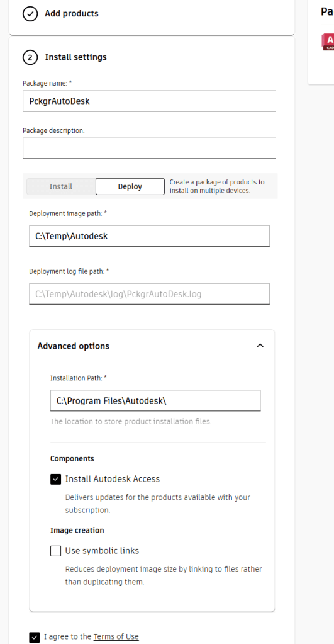Click the Add products checkmark icon
Viewport: 334px width, 644px height.
click(x=30, y=14)
